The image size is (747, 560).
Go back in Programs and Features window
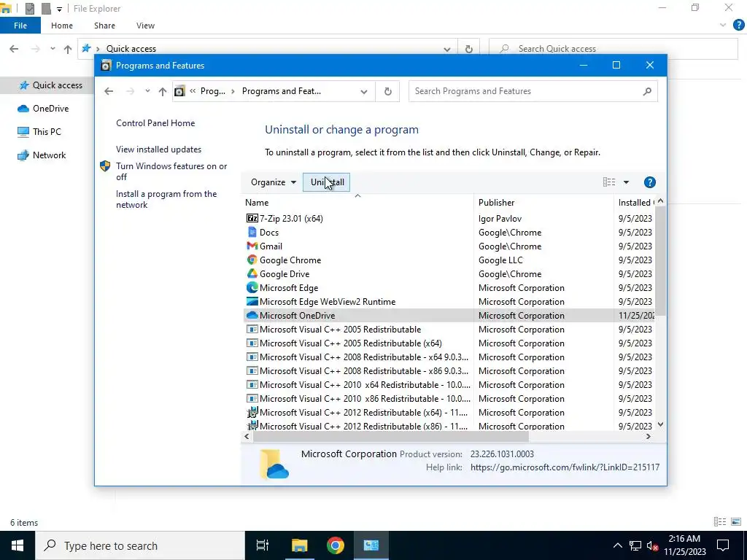109,91
